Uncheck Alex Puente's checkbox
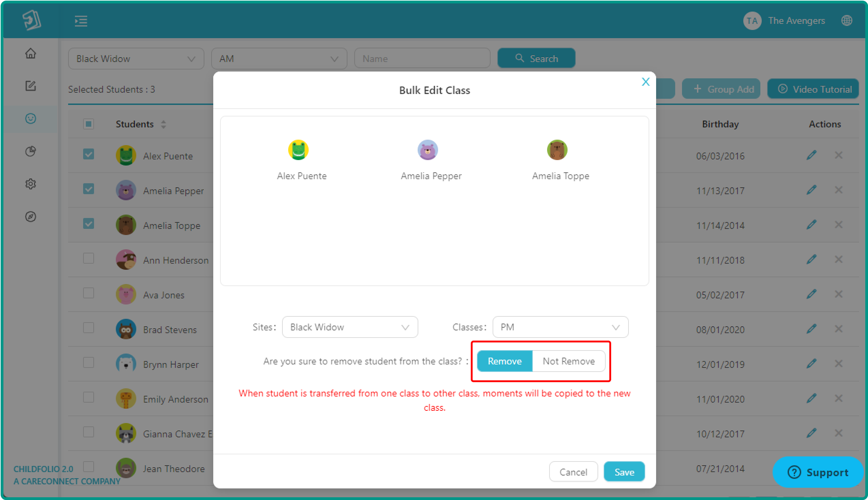 point(89,154)
